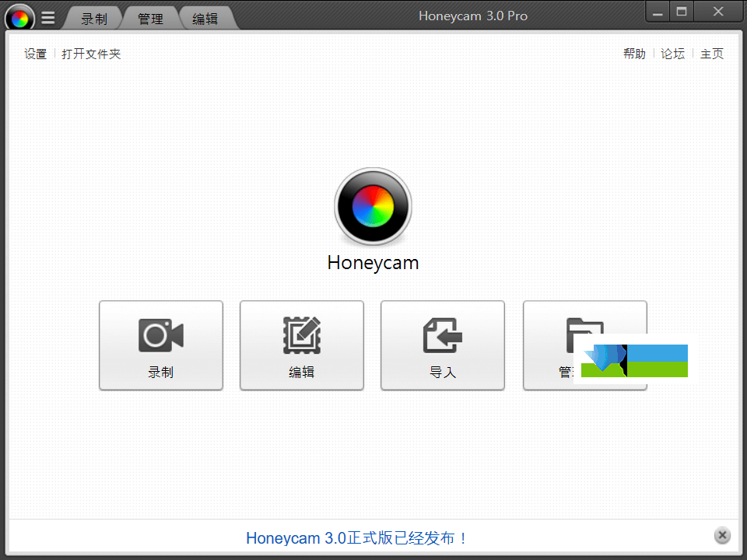Open the hamburger menu icon
Image resolution: width=747 pixels, height=560 pixels.
pyautogui.click(x=47, y=18)
